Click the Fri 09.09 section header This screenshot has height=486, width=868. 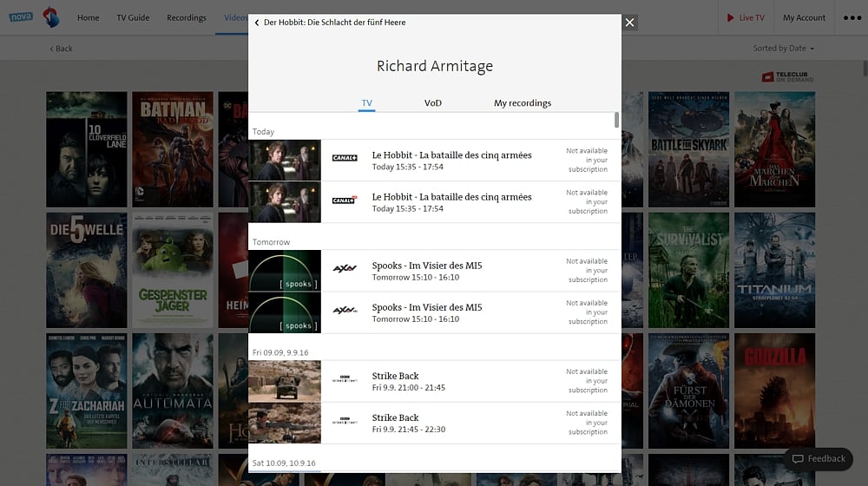click(280, 352)
